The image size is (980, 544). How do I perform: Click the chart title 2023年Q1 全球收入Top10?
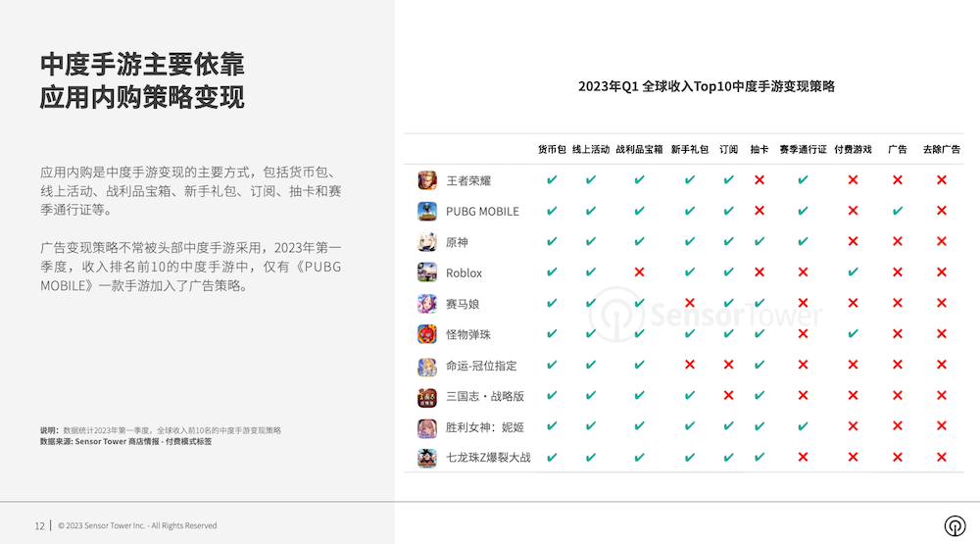tap(706, 86)
